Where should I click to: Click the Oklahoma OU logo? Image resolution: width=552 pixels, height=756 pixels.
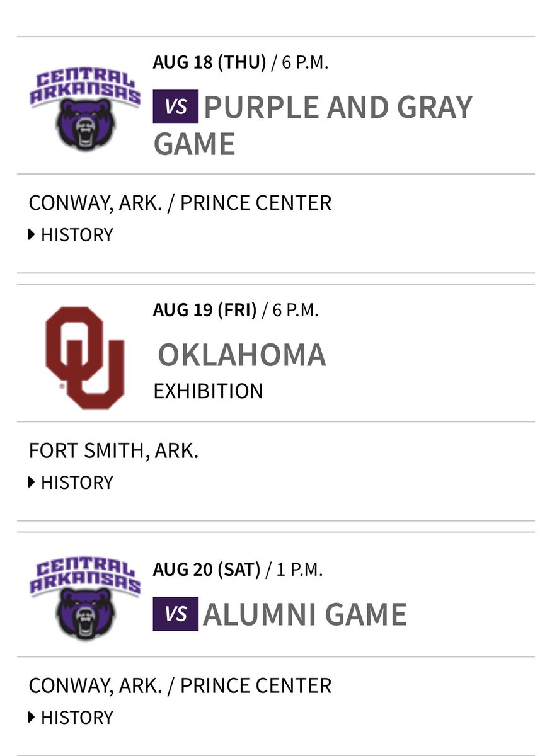(x=84, y=357)
